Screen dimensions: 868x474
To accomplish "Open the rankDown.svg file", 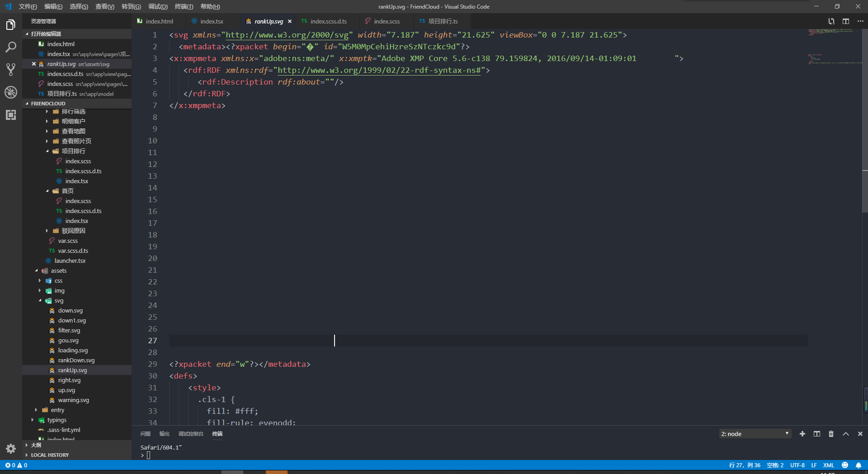I will point(76,360).
